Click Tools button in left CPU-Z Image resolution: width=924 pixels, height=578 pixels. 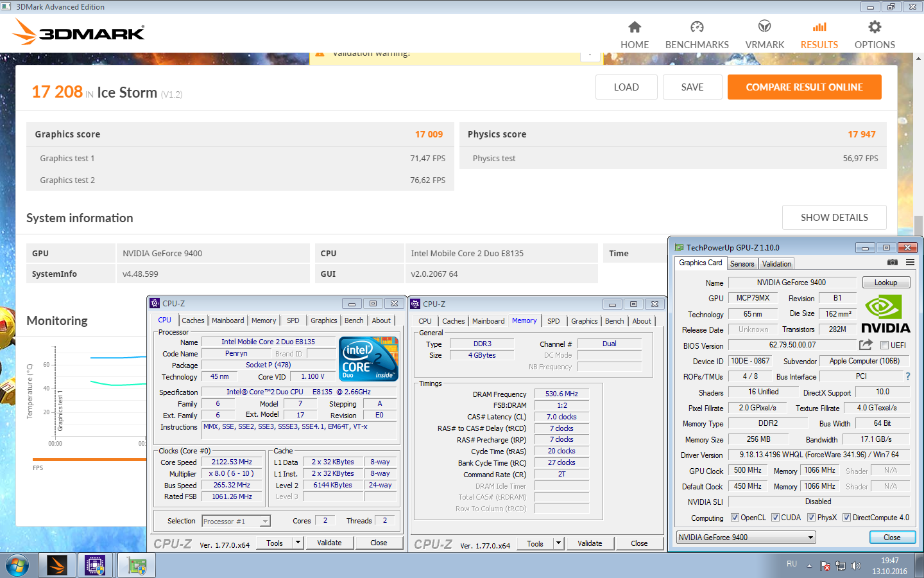[x=275, y=543]
